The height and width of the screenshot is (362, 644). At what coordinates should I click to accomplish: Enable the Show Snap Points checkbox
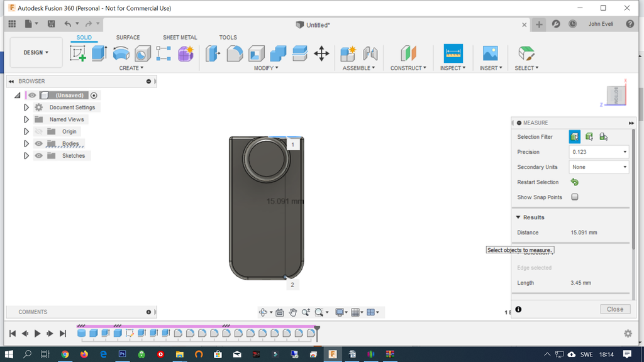(575, 197)
